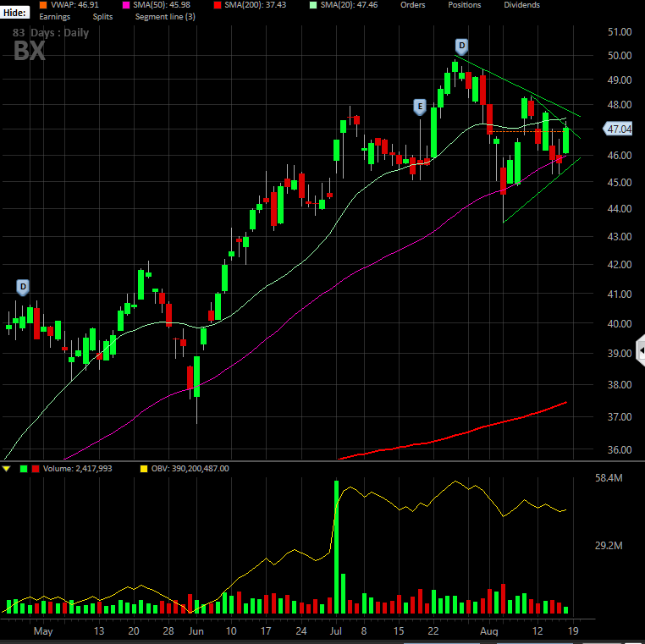Hide the SMA(20) indicator
The height and width of the screenshot is (644, 645).
coord(349,5)
